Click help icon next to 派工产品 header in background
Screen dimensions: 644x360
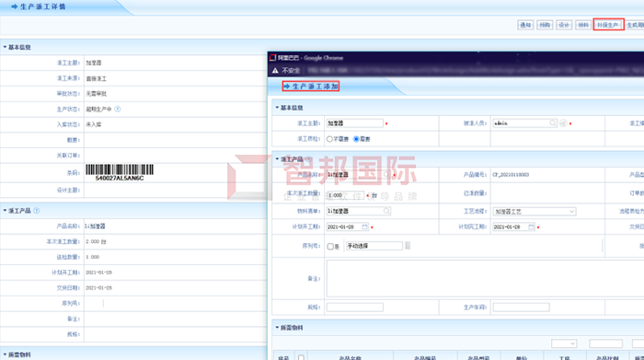(x=37, y=211)
